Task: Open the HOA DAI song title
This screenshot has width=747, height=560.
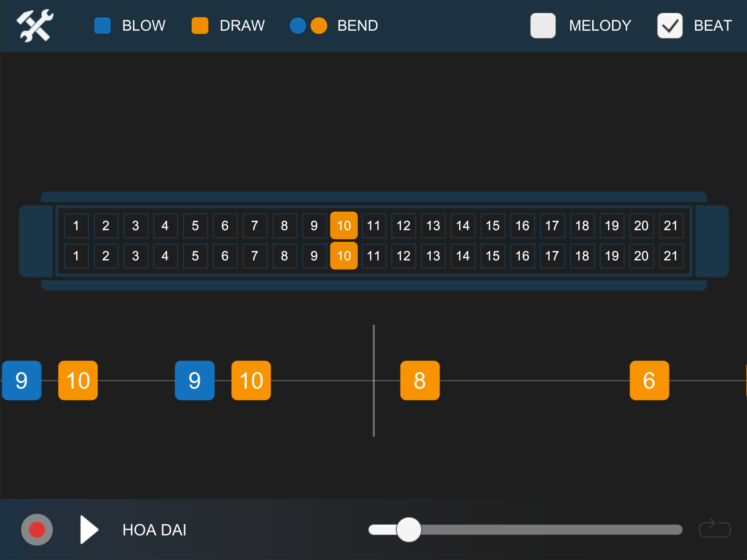Action: coord(154,530)
